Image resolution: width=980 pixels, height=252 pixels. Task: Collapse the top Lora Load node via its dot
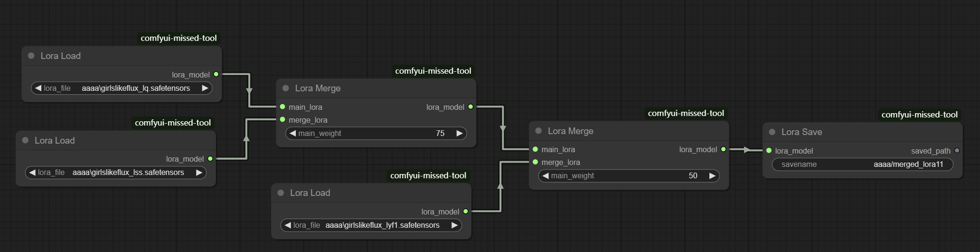point(31,56)
